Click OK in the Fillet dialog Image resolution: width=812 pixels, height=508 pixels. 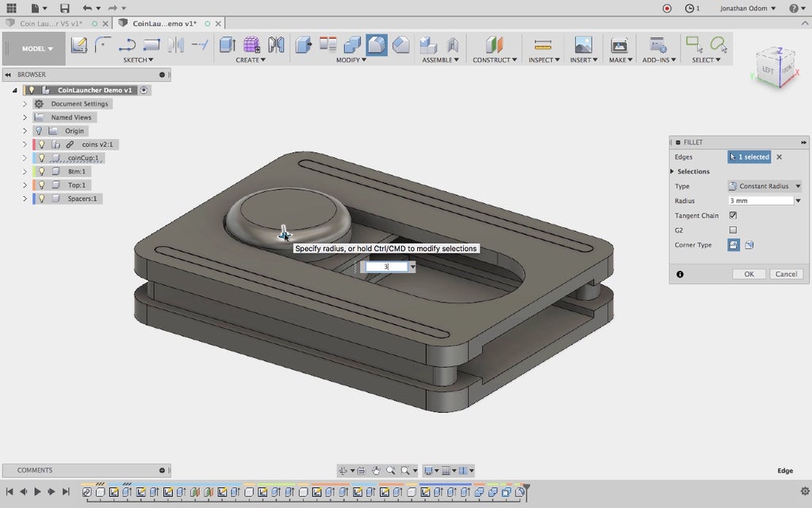(749, 274)
